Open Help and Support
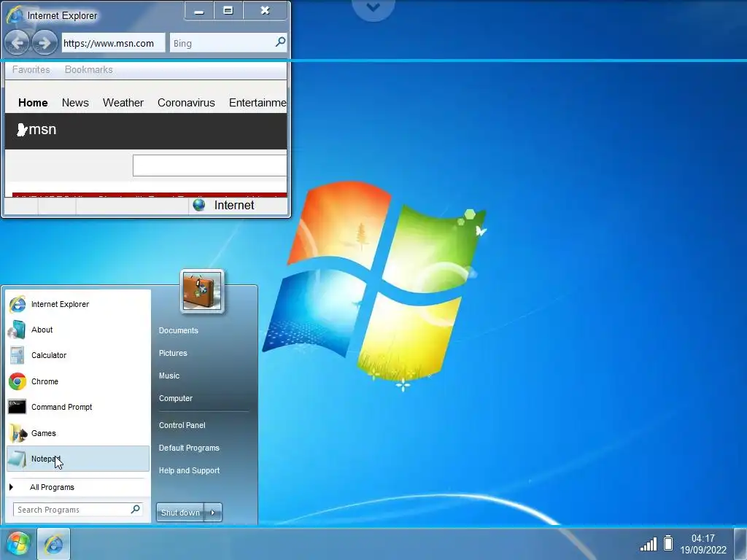Screen dimensions: 747x560 189,470
